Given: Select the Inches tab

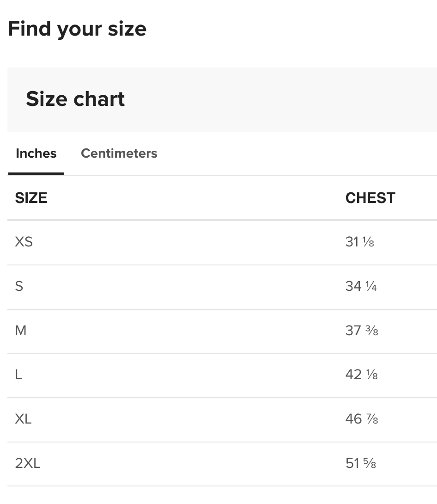Looking at the screenshot, I should (x=36, y=154).
